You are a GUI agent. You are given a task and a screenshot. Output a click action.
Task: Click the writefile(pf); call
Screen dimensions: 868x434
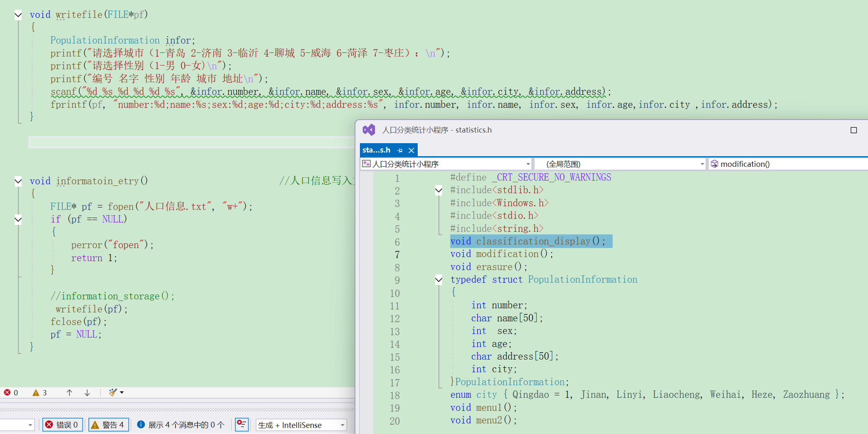(92, 309)
